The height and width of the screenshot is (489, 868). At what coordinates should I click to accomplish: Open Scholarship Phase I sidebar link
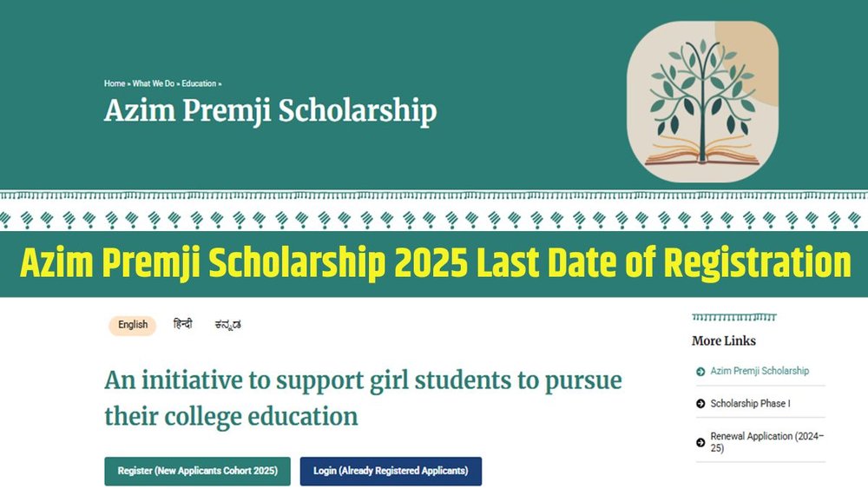(750, 404)
